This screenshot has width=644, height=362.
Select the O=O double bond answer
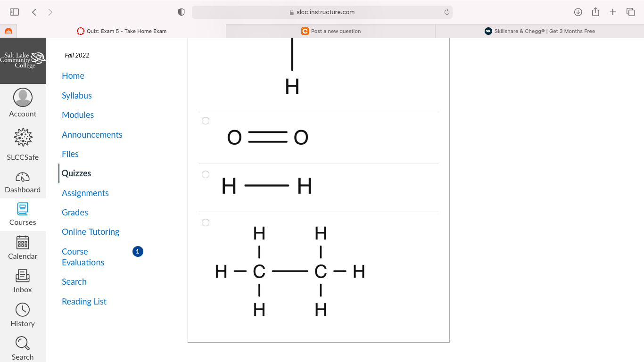coord(206,121)
